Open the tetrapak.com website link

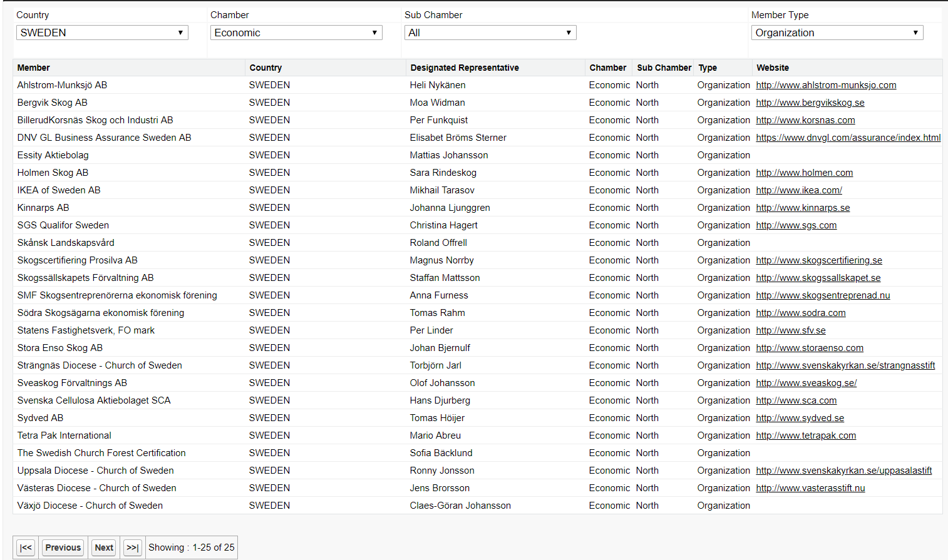click(x=806, y=435)
